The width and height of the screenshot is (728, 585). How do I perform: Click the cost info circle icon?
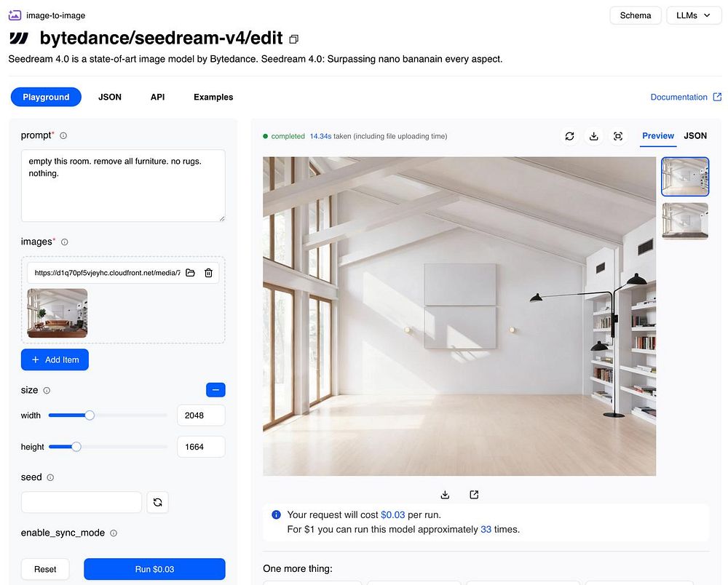(276, 514)
